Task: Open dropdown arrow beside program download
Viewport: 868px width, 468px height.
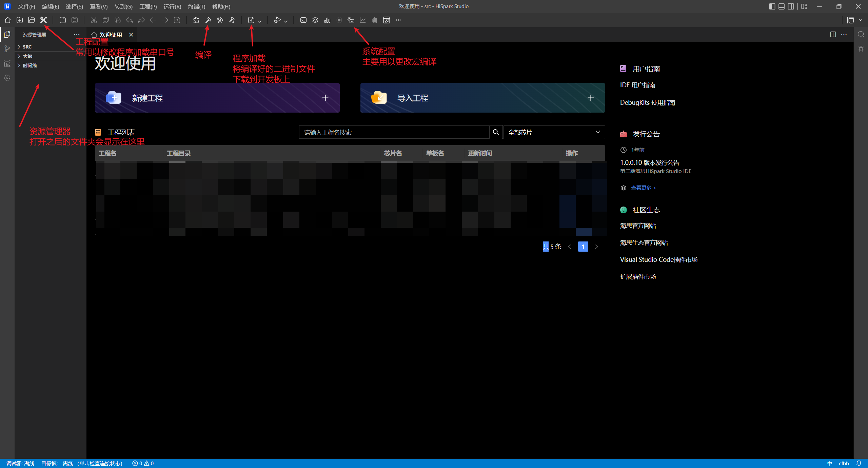Action: coord(260,21)
